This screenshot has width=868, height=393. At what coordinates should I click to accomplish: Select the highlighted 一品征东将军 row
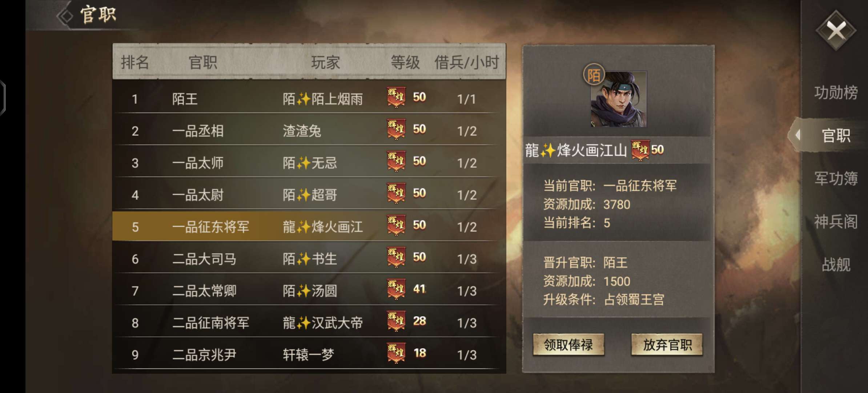pyautogui.click(x=309, y=226)
